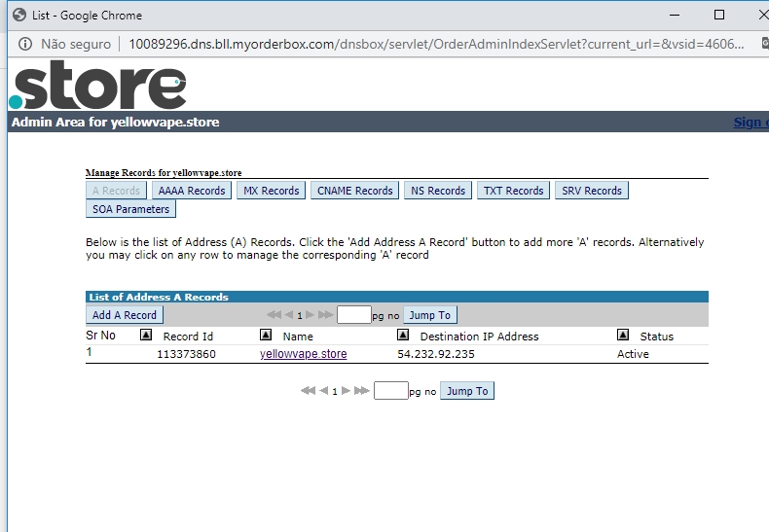Viewport: 769px width, 532px height.
Task: Open TXT Records section
Action: pyautogui.click(x=514, y=191)
